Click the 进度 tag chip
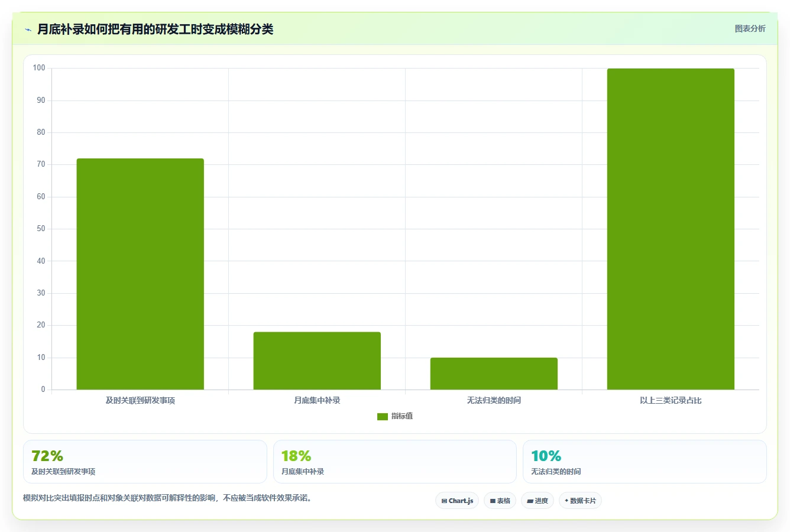The image size is (790, 532). point(537,501)
